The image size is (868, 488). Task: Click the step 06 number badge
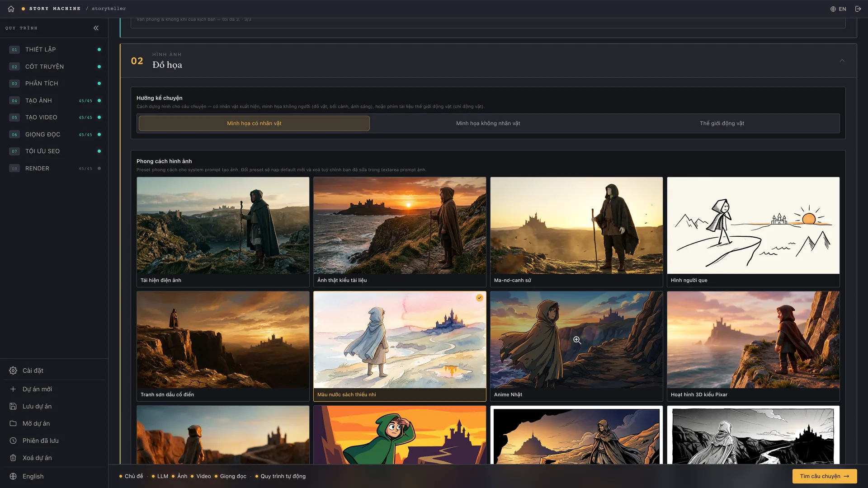[x=14, y=135]
